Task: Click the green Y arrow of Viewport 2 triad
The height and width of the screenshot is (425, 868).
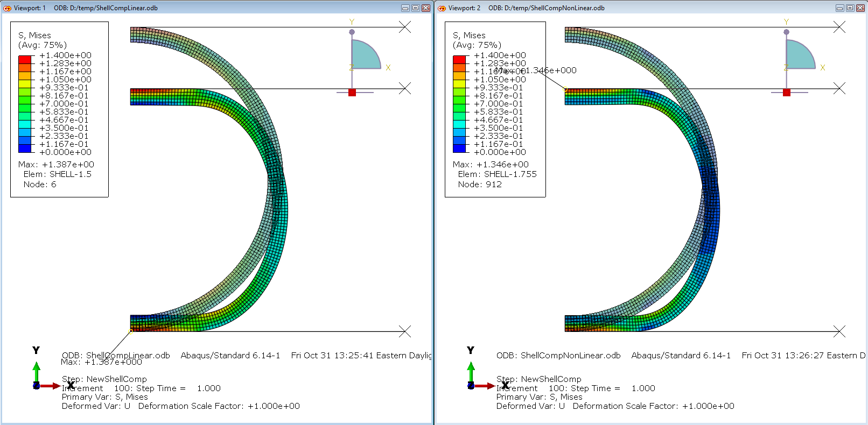Action: tap(471, 372)
